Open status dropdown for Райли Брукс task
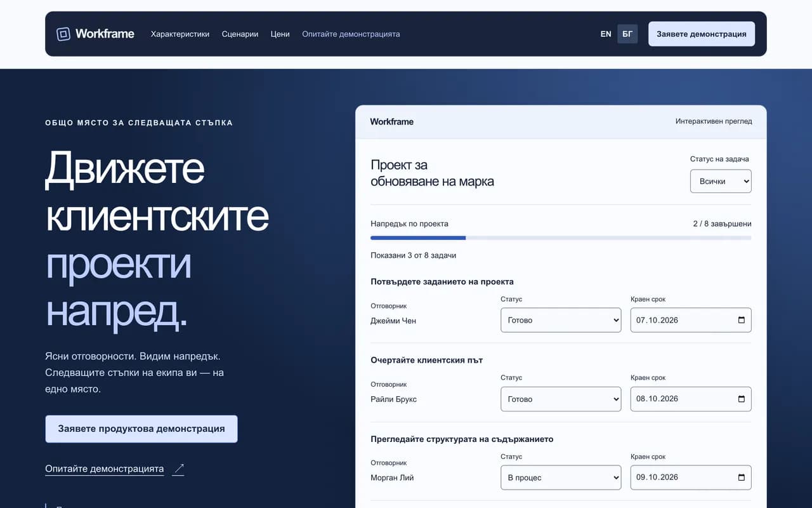812x508 pixels. (x=561, y=399)
